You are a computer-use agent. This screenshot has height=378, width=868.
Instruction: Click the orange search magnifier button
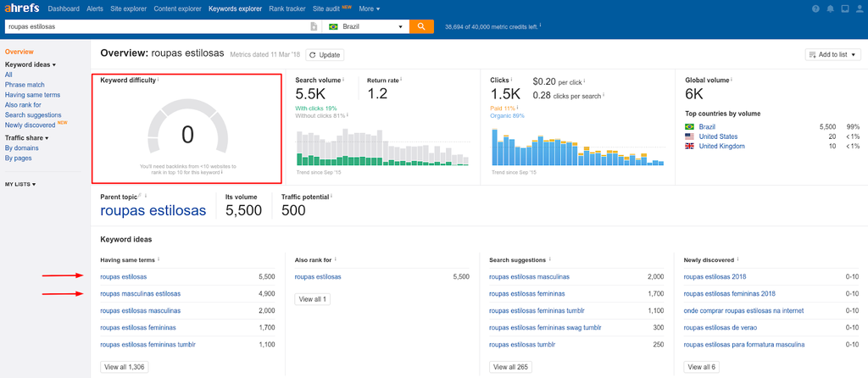coord(421,26)
